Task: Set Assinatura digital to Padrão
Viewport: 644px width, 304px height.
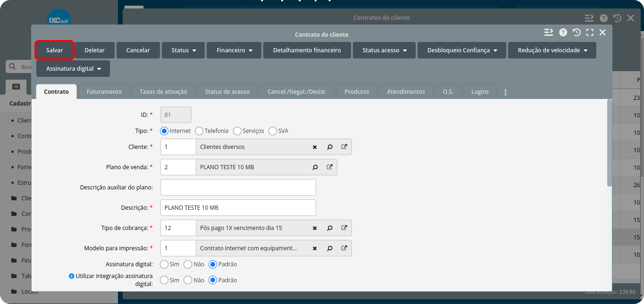Action: click(x=213, y=264)
